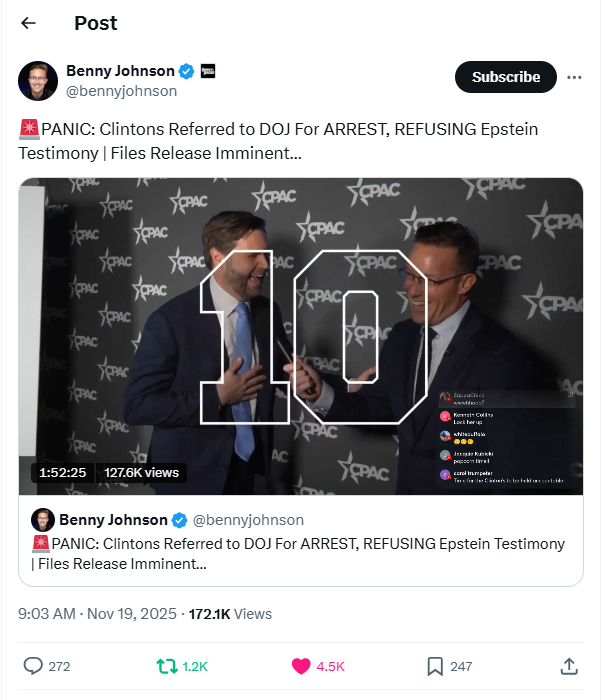Reply to the post via the comment icon
This screenshot has height=700, width=606.
pos(33,666)
